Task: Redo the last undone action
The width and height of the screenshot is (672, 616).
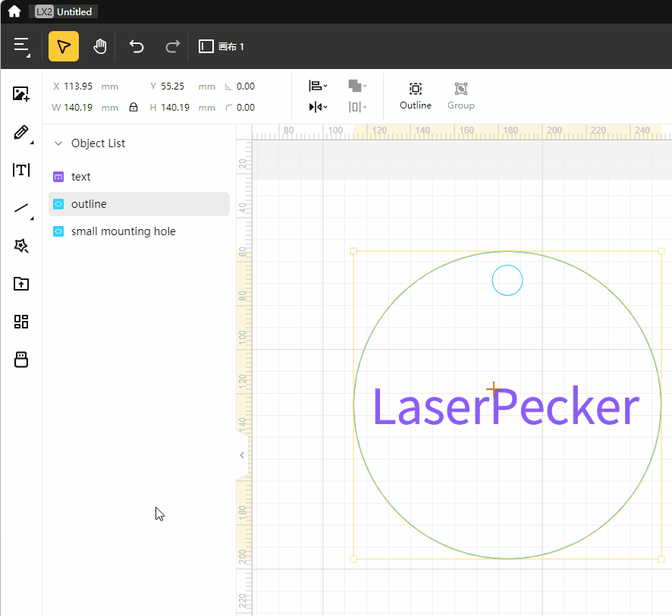Action: point(173,46)
